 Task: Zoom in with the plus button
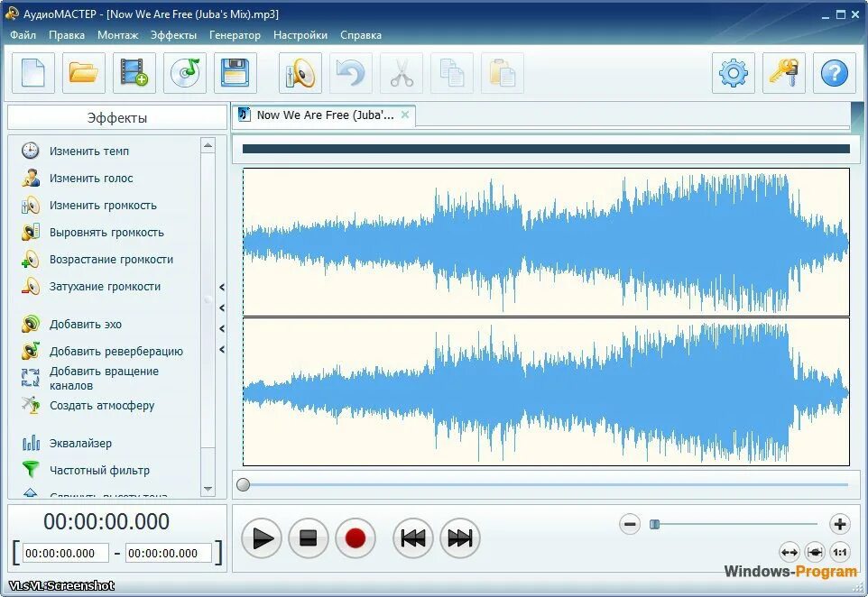840,524
